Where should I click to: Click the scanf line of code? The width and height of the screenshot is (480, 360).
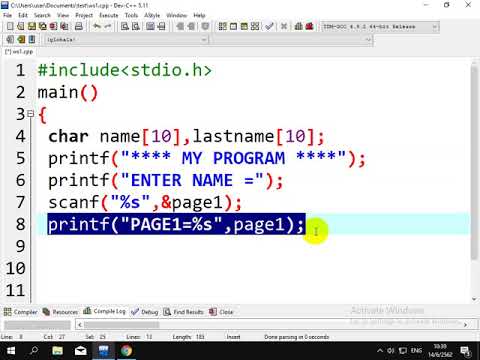(145, 203)
